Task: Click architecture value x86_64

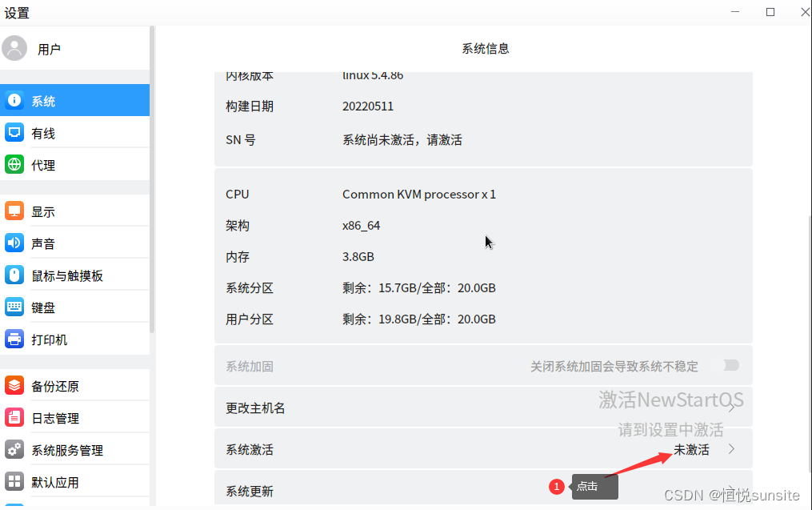Action: (x=361, y=226)
